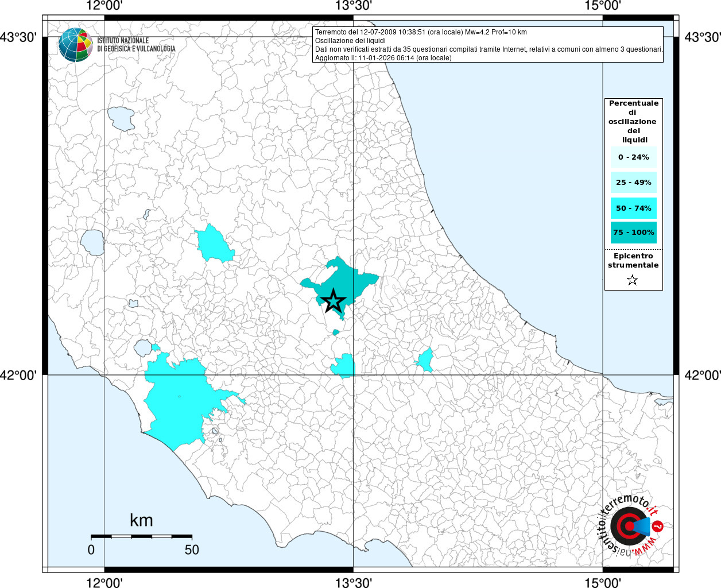Screen dimensions: 721x588
Task: Click 'Oscillazione dei liquidi' text
Action: 350,41
